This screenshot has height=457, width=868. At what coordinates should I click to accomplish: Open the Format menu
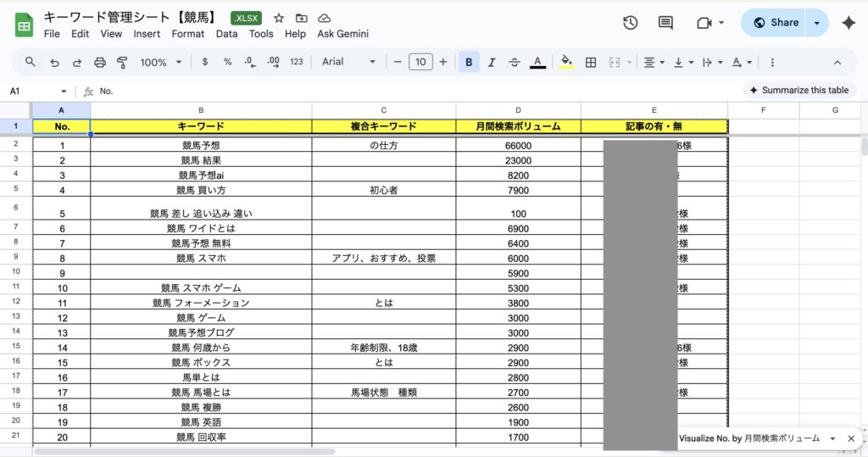(187, 34)
